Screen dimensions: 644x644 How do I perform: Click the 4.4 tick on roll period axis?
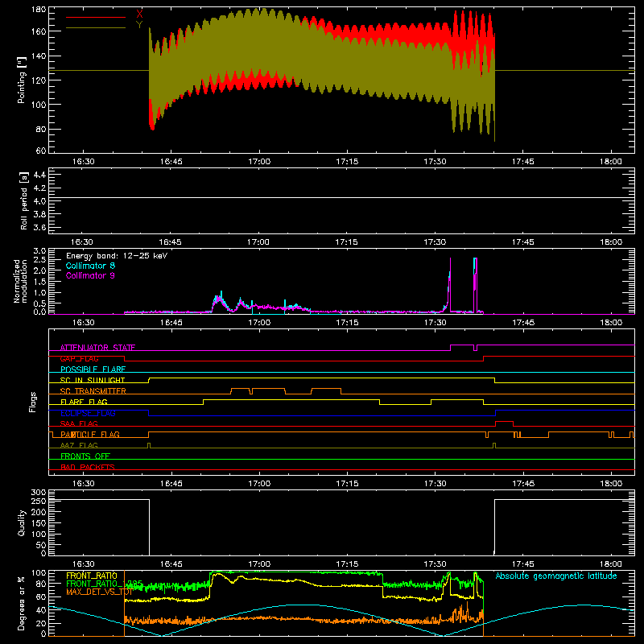39,175
